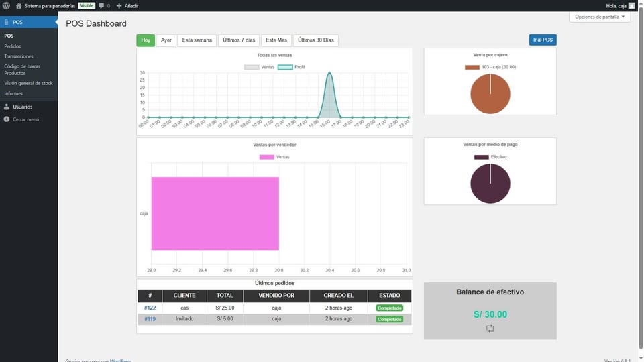Click the S/ 25.00 total cell
Viewport: 644px width, 362px height.
click(x=225, y=308)
